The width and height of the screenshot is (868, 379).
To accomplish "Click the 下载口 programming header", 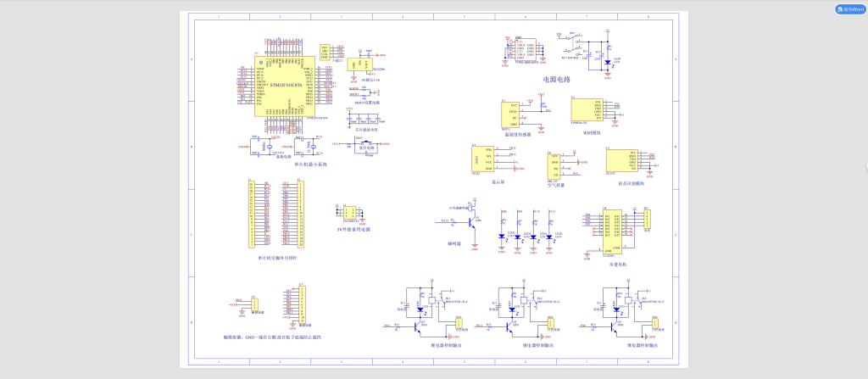I will pos(325,52).
